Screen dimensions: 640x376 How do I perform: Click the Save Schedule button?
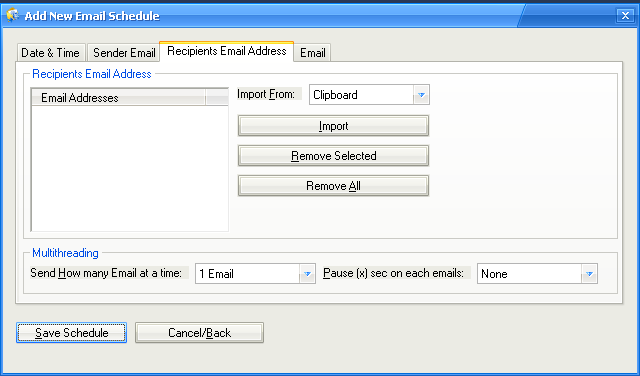[x=71, y=333]
